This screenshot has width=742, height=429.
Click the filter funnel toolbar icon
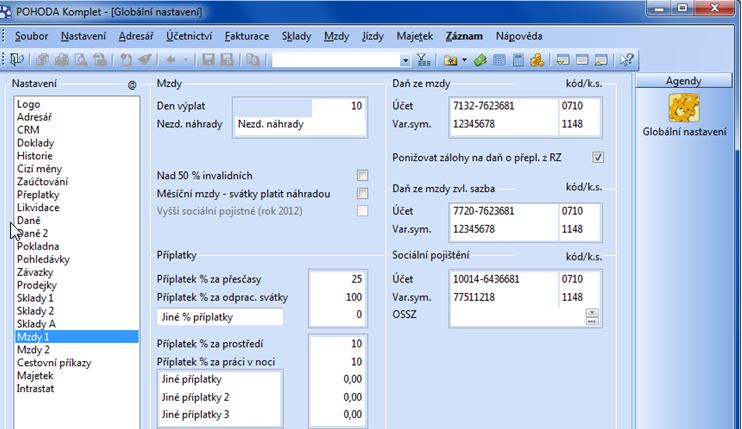(424, 60)
